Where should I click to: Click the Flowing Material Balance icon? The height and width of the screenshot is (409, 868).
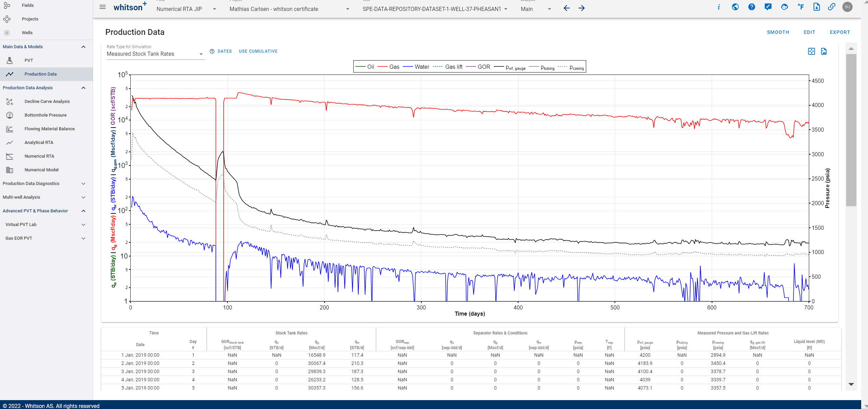pos(10,129)
